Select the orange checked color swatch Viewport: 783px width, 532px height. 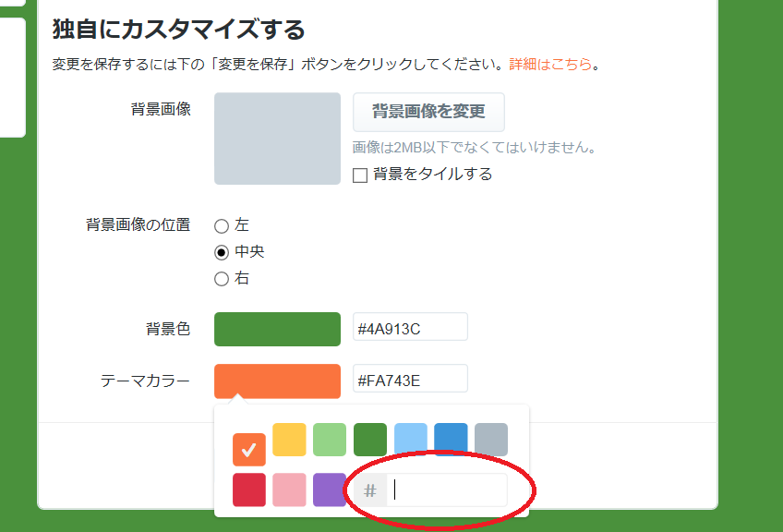248,449
